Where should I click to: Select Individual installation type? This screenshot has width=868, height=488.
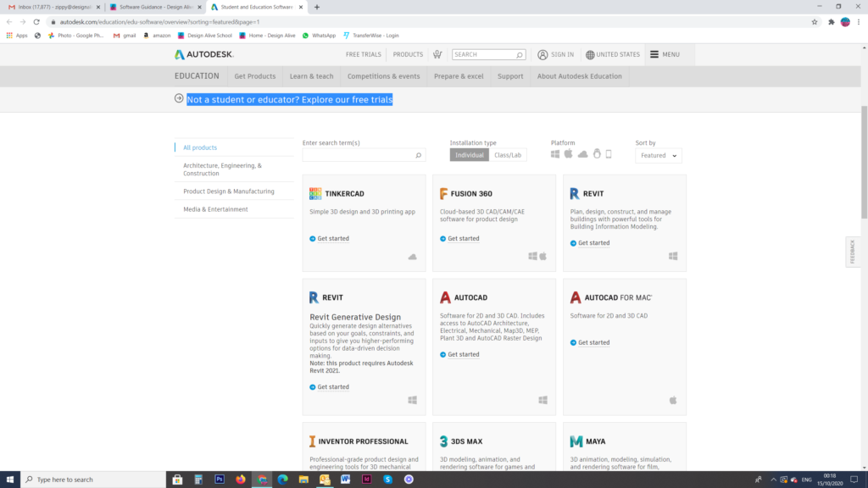point(470,155)
